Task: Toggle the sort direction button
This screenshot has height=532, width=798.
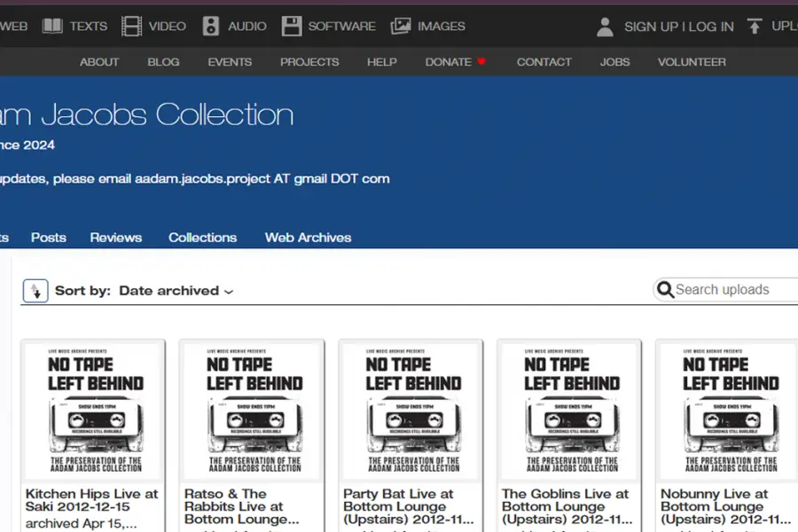Action: 35,291
